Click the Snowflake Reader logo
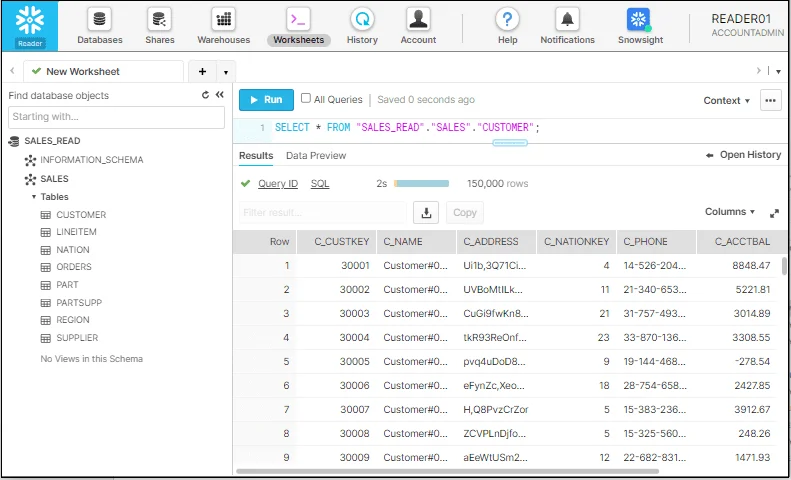The image size is (791, 480). pos(30,26)
